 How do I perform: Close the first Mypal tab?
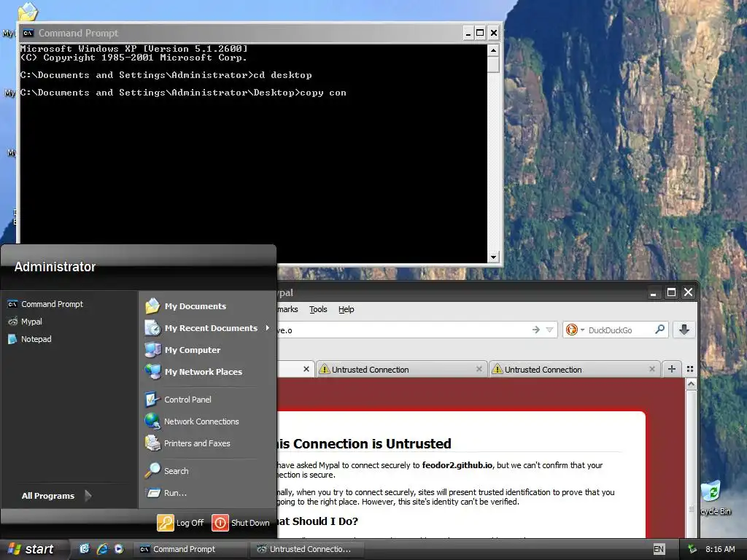tap(306, 369)
